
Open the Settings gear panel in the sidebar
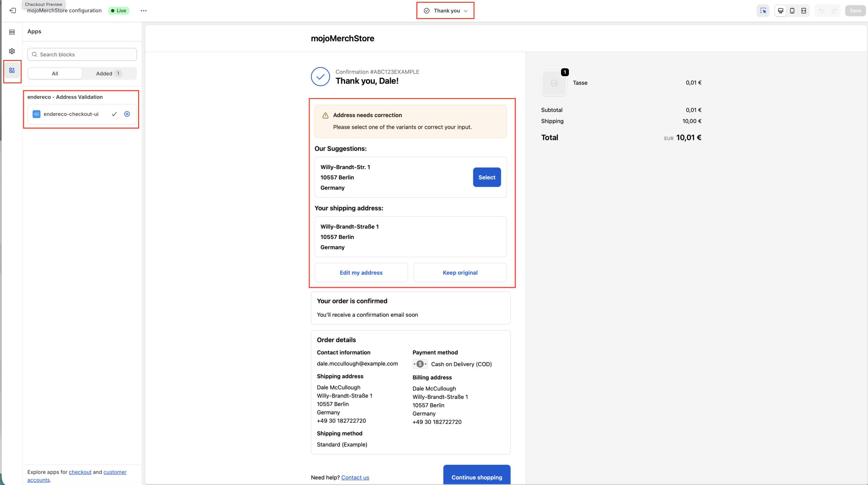click(x=12, y=51)
